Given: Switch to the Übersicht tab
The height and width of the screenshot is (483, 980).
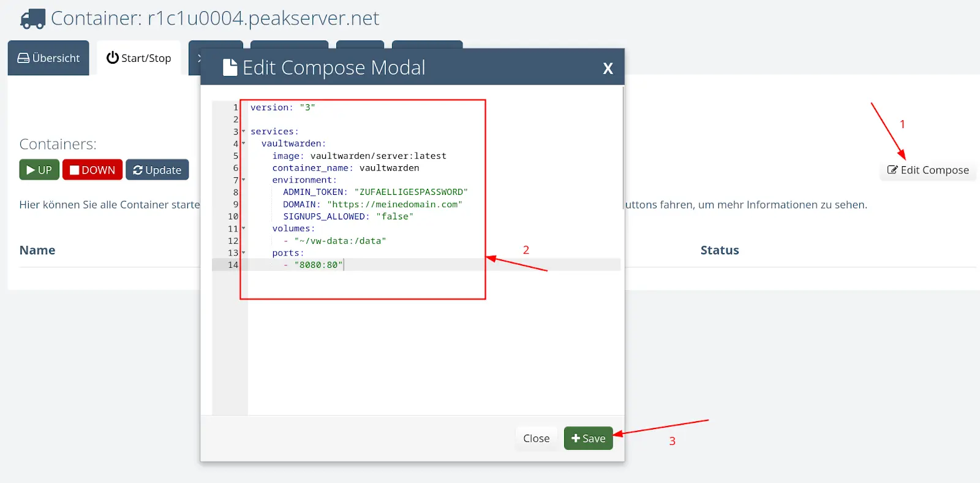Looking at the screenshot, I should 48,58.
